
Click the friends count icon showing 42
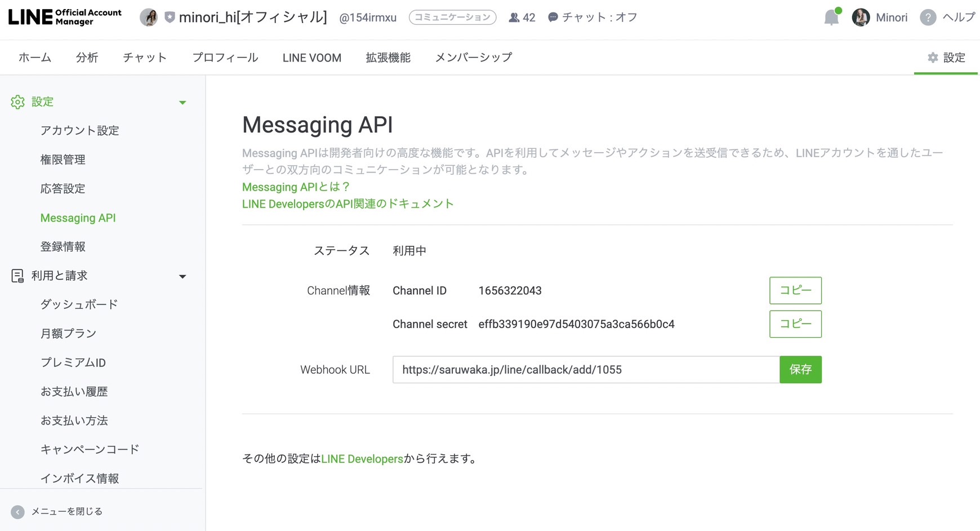click(514, 17)
